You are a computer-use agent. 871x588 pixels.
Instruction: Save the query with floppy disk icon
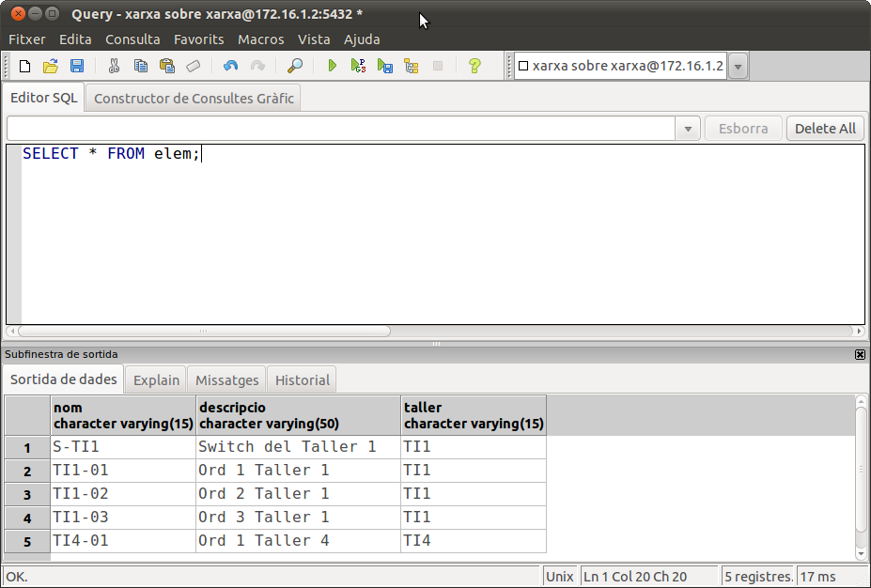77,66
